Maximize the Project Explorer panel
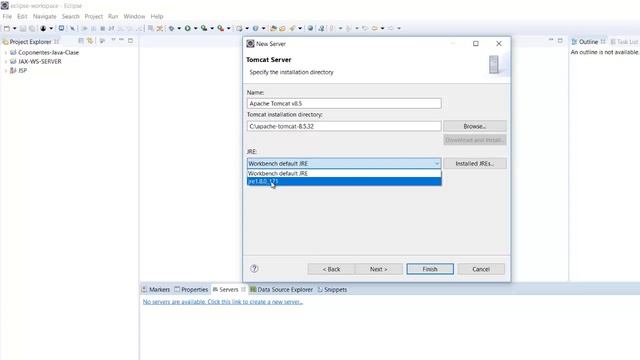Image resolution: width=640 pixels, height=360 pixels. (x=130, y=40)
